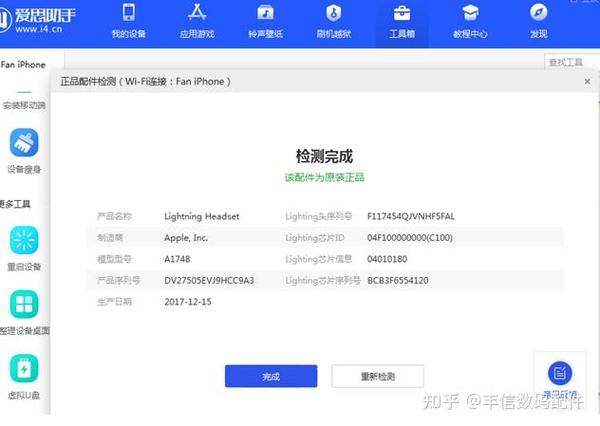Click manufacturer value Apple, Inc.
The image size is (600, 426).
tap(186, 238)
